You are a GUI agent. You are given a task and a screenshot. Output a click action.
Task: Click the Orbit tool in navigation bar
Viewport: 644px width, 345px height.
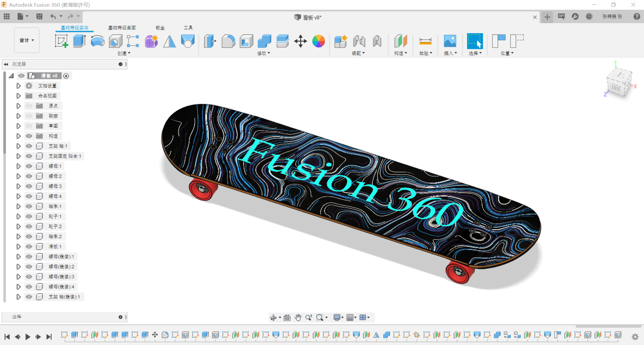point(273,318)
